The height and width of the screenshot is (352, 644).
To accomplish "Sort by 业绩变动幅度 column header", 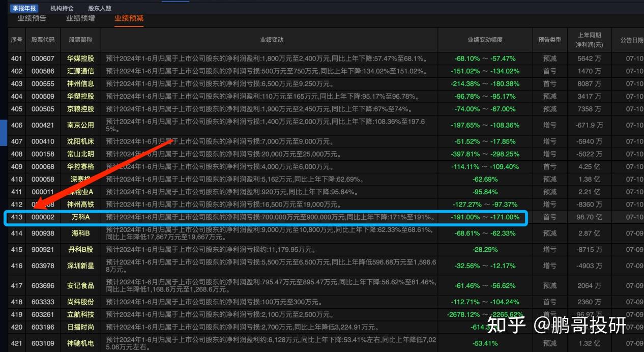I will point(485,40).
